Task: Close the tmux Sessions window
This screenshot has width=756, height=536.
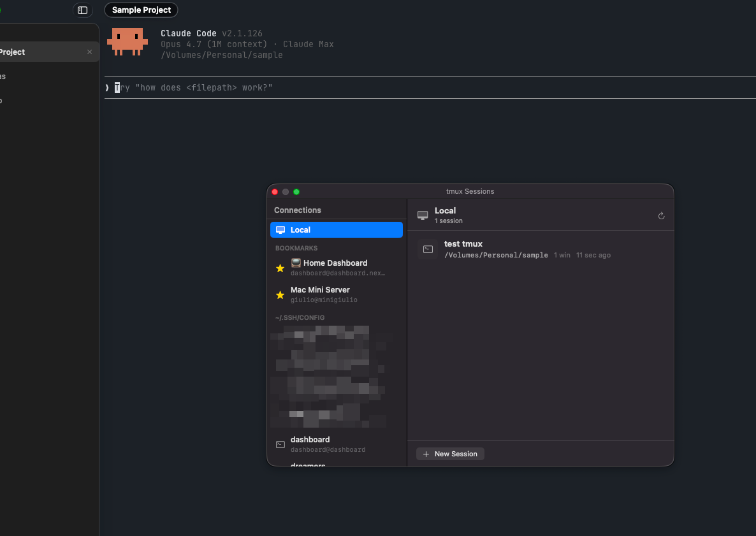Action: (x=275, y=192)
